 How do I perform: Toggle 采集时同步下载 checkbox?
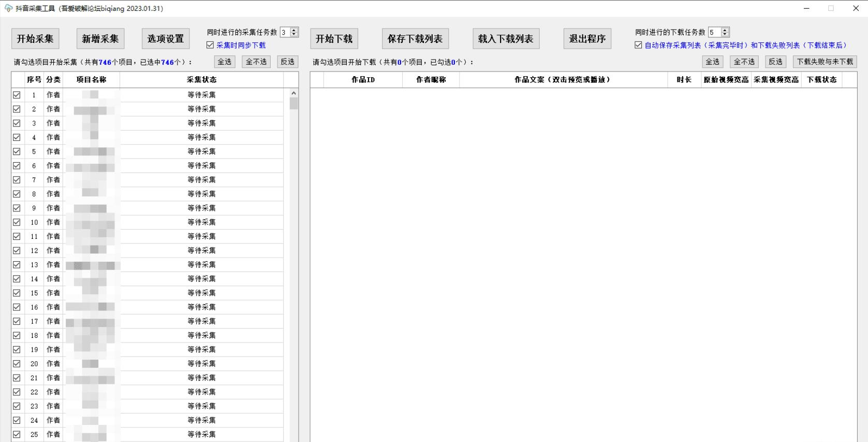pyautogui.click(x=210, y=45)
